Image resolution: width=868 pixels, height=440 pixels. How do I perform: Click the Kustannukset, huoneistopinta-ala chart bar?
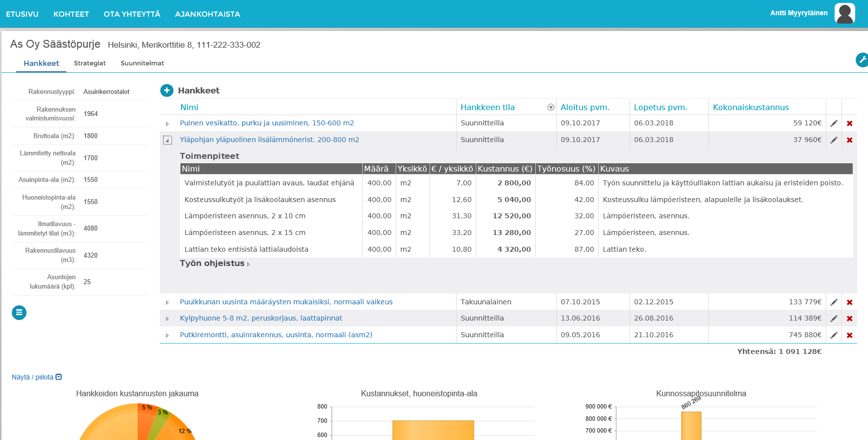click(433, 430)
